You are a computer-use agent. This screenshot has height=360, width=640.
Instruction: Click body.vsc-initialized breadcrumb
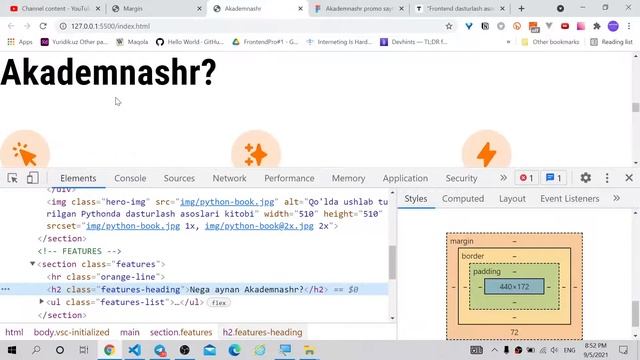[x=71, y=332]
